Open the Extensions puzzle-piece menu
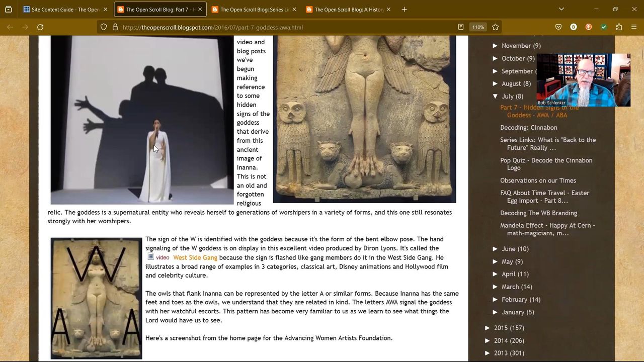Image resolution: width=644 pixels, height=362 pixels. (619, 27)
